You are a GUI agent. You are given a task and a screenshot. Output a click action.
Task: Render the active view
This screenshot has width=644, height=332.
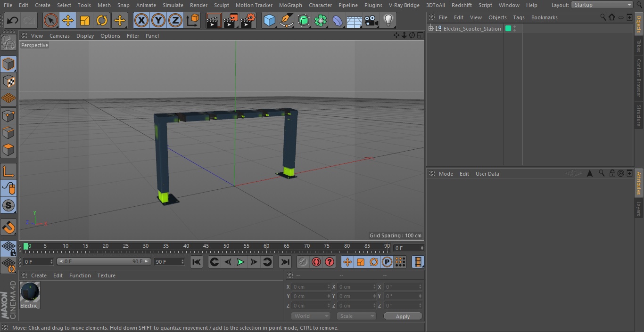[x=214, y=20]
